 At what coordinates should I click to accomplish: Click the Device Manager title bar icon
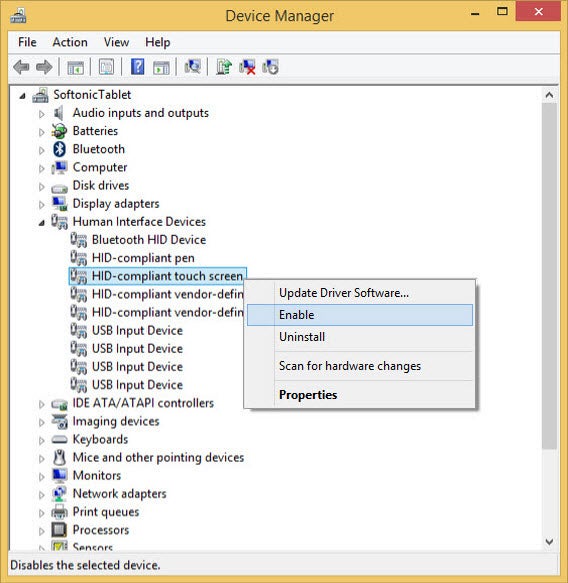(18, 16)
